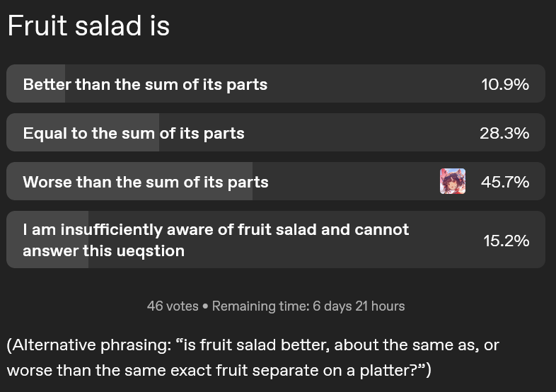Click the 28.3% result percentage

(x=504, y=134)
